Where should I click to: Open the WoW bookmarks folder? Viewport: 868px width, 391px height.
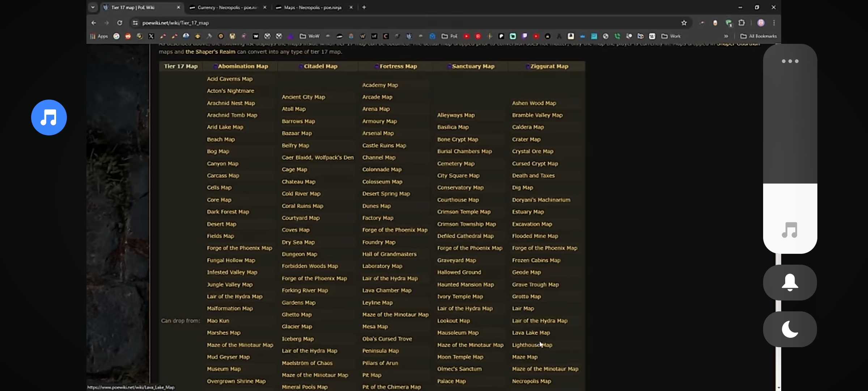tap(310, 36)
